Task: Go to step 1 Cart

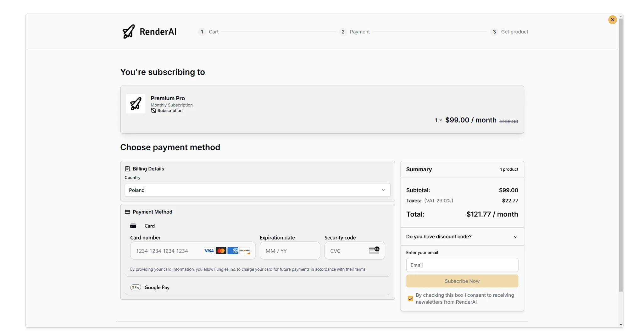Action: click(x=208, y=32)
